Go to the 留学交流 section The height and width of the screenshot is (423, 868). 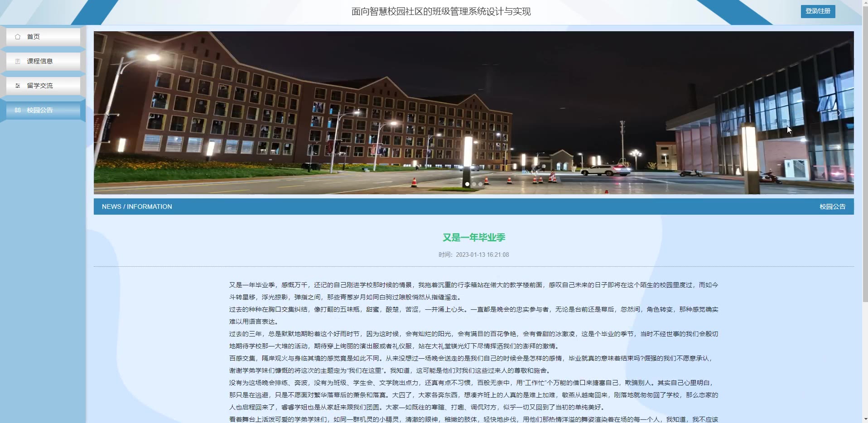click(43, 86)
